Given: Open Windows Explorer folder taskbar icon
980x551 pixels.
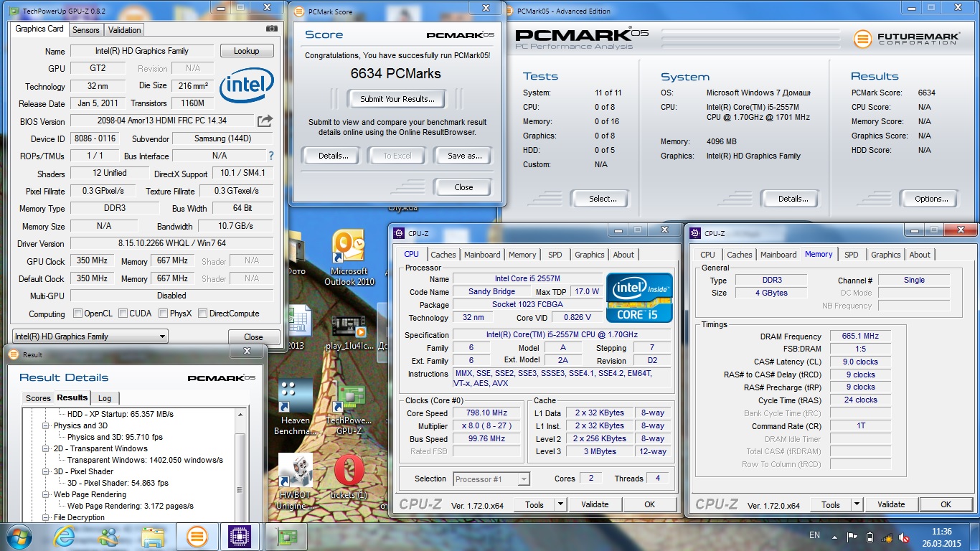Looking at the screenshot, I should click(x=153, y=537).
